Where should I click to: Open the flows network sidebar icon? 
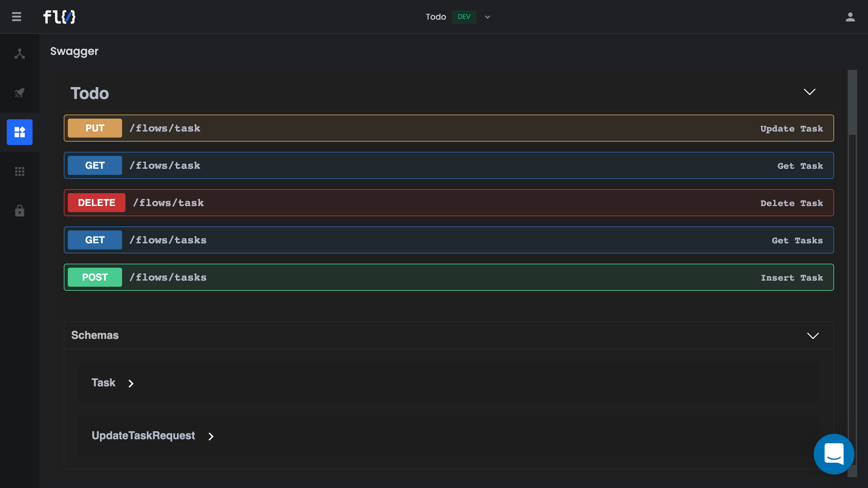(20, 54)
